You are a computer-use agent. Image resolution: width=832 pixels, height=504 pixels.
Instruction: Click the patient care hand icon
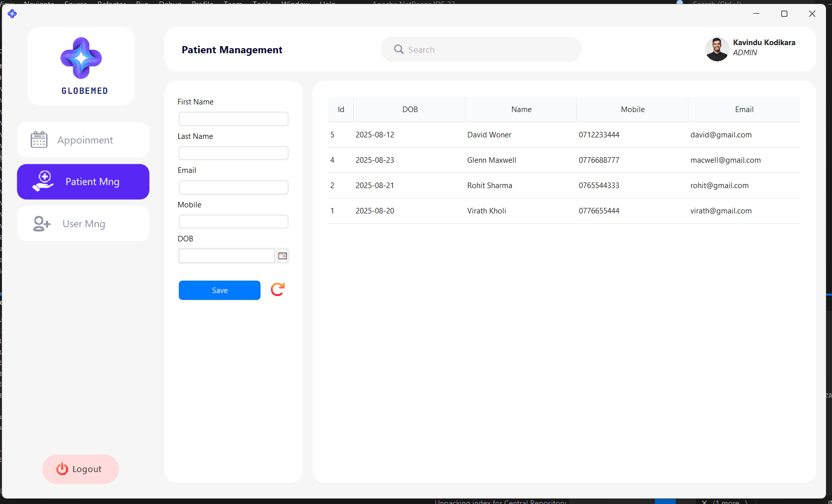(44, 181)
